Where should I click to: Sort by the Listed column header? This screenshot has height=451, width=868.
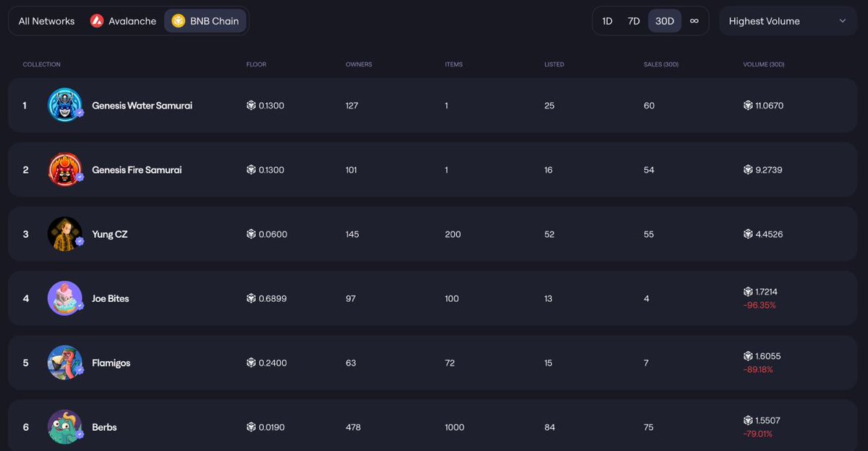(x=554, y=64)
